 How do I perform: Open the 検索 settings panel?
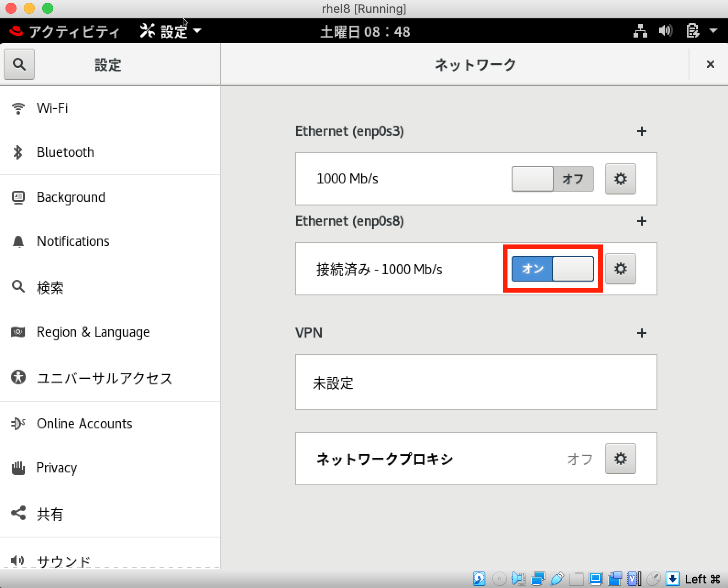[110, 287]
